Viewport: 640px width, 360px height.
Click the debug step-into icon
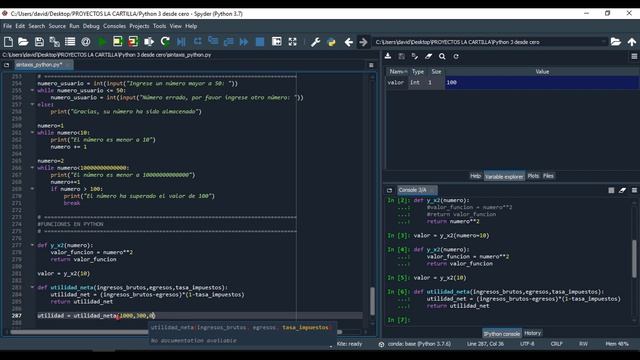tap(213, 42)
